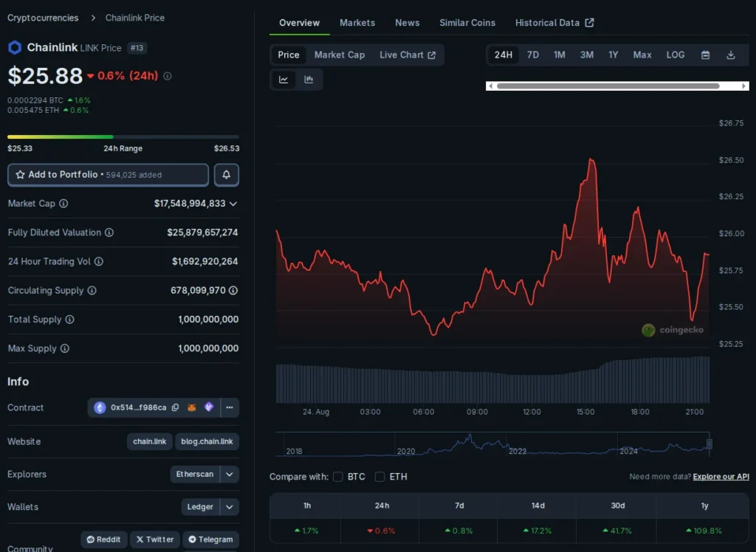
Task: Select the 1Y time range
Action: (614, 55)
